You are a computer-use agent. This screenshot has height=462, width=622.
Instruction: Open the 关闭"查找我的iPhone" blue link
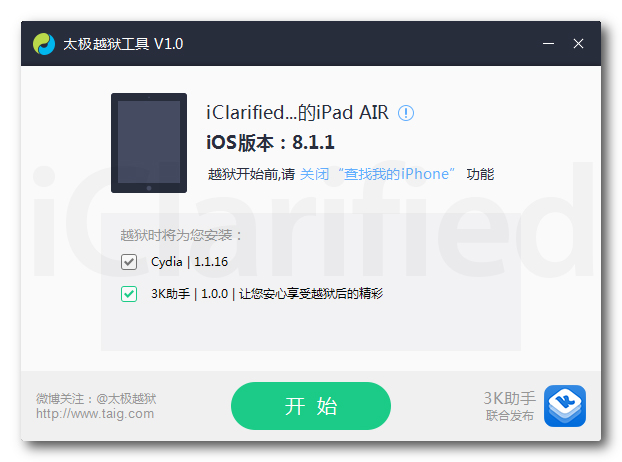coord(377,174)
